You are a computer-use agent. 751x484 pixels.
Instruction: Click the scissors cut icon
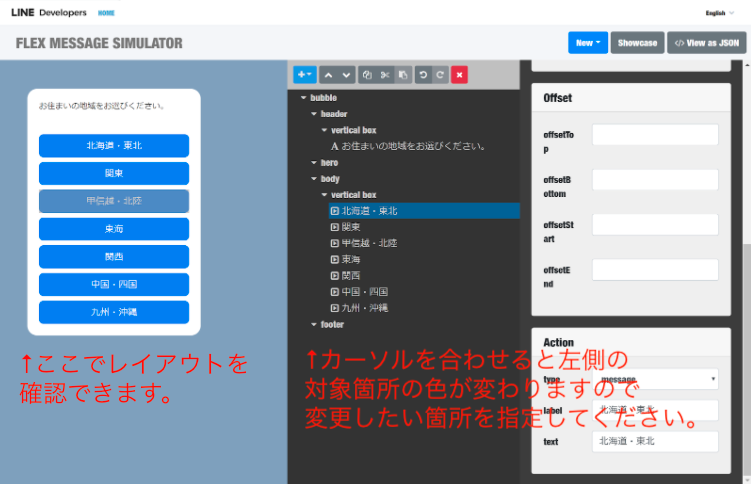coord(385,74)
